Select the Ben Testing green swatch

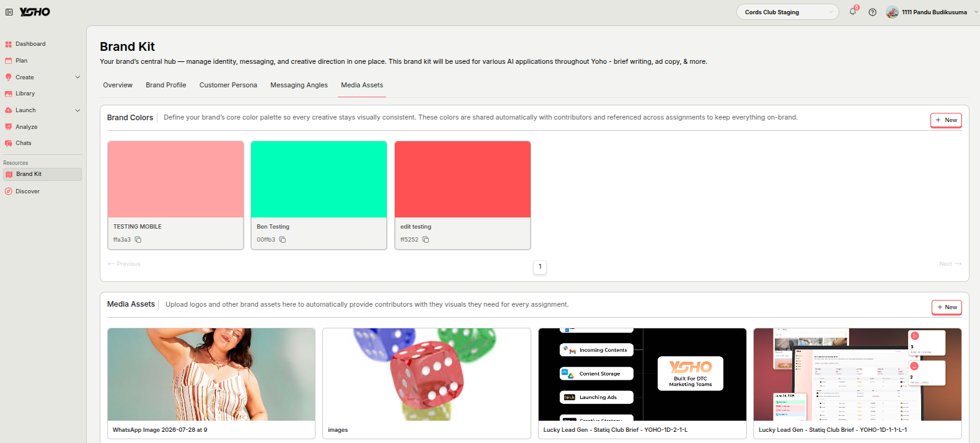point(319,180)
